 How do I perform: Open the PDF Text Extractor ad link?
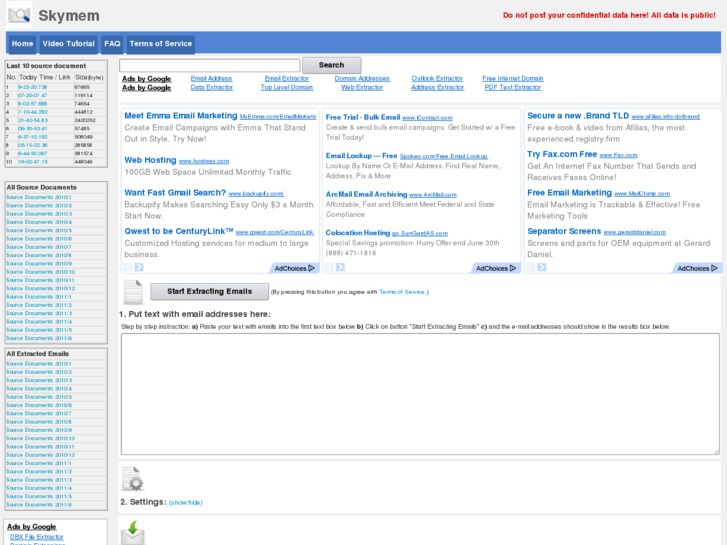click(x=513, y=87)
